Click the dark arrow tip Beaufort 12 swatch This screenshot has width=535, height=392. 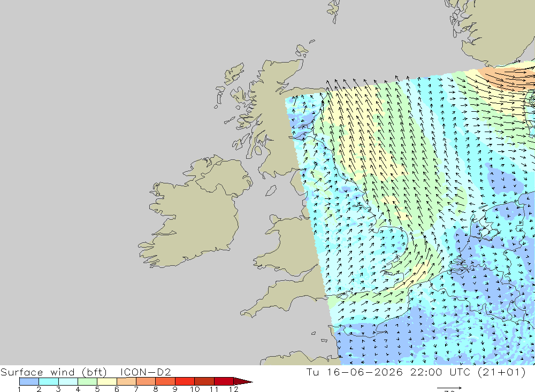coord(242,381)
